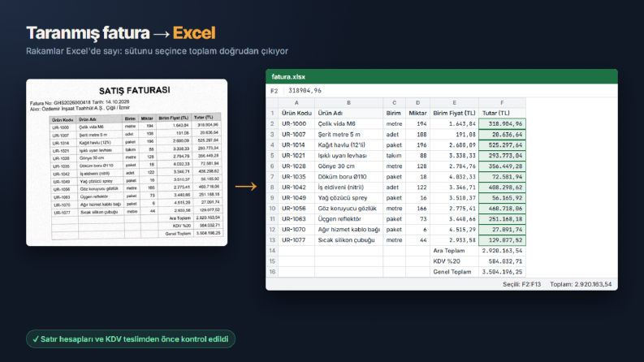Click 'Göz koruyucu gözlük' cell in spreadsheet

pyautogui.click(x=348, y=209)
